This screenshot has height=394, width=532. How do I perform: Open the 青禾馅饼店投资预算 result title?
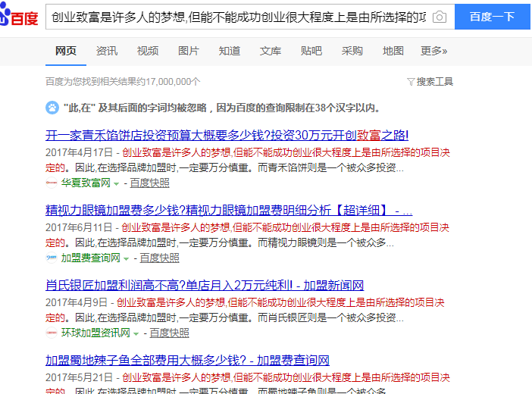click(x=227, y=136)
